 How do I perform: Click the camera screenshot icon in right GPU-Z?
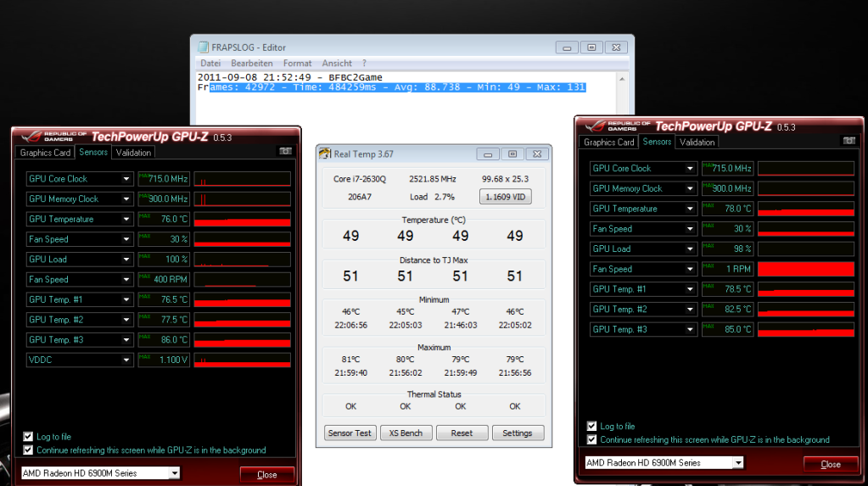(848, 141)
